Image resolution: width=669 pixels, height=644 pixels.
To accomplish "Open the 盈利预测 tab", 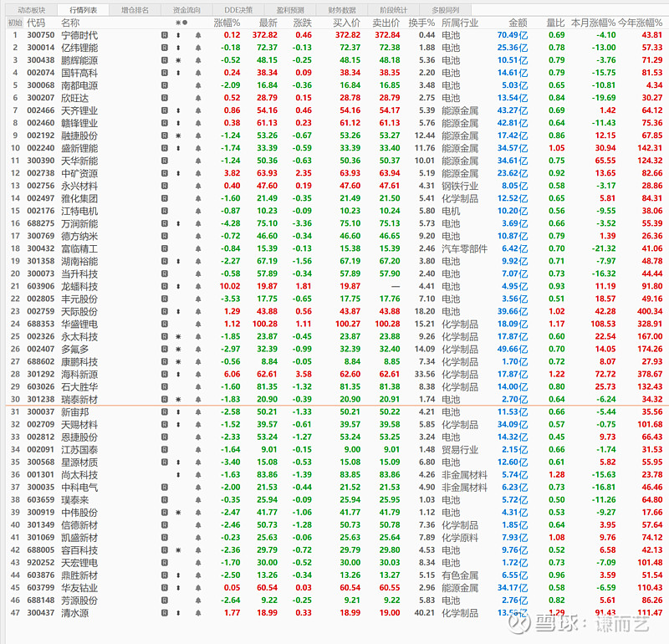I will tap(289, 10).
